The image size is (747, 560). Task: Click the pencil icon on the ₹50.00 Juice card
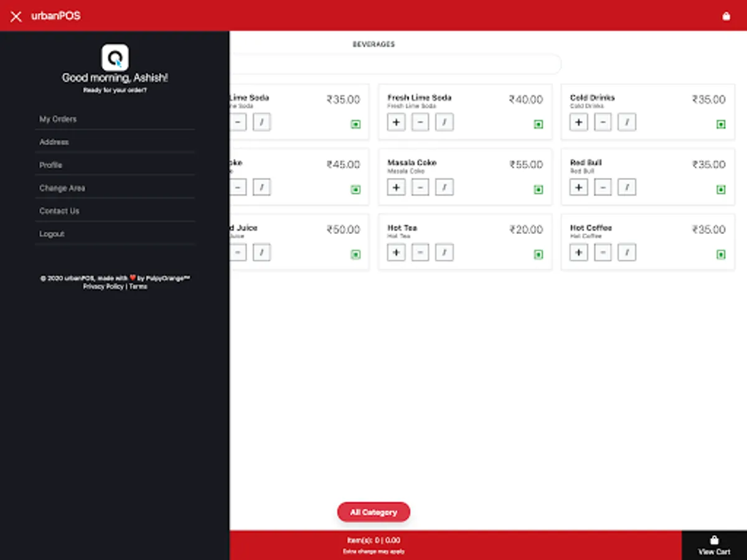point(261,252)
